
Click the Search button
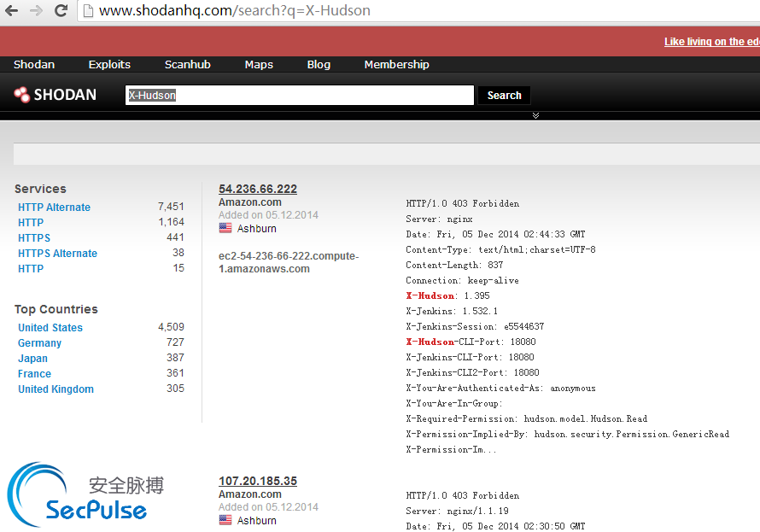(x=504, y=96)
